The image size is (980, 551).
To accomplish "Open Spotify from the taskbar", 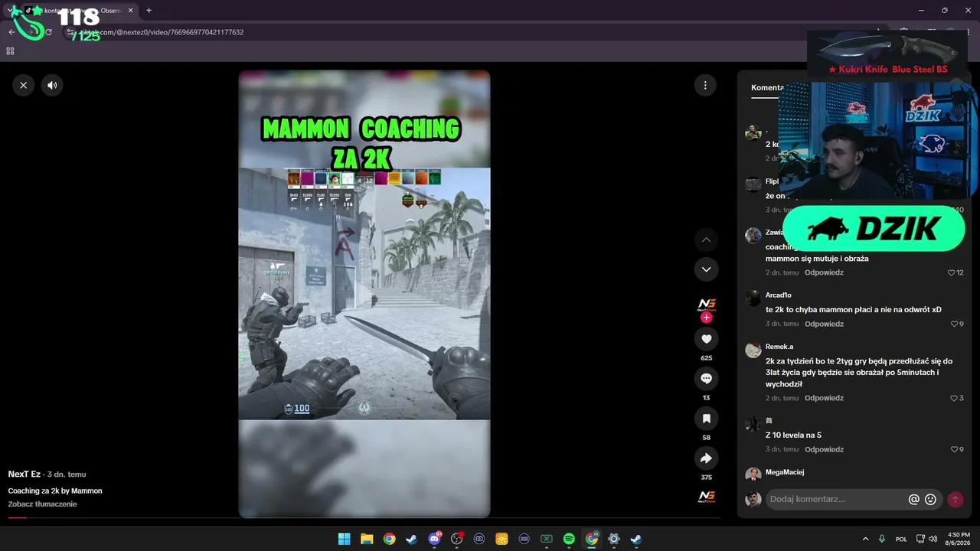I will pyautogui.click(x=569, y=539).
